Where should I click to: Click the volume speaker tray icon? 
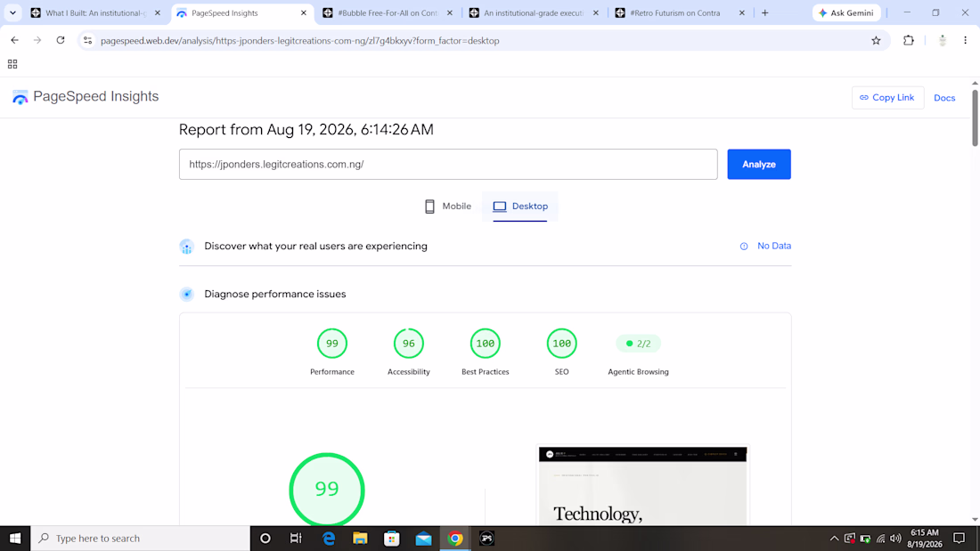895,538
